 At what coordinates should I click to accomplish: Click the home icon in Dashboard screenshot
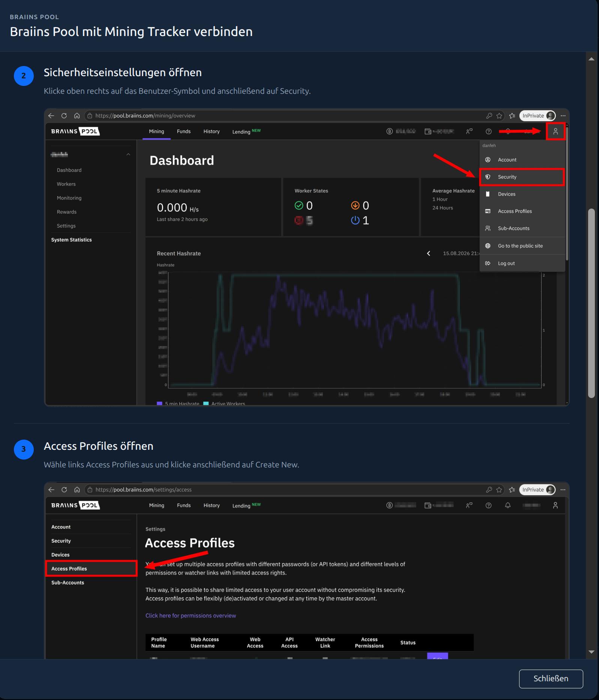[77, 116]
